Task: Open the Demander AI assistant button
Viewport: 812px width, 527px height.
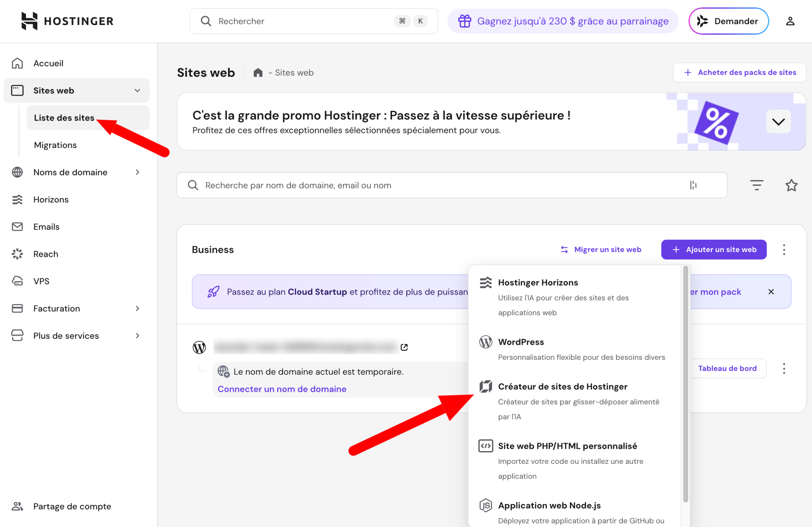Action: tap(728, 21)
